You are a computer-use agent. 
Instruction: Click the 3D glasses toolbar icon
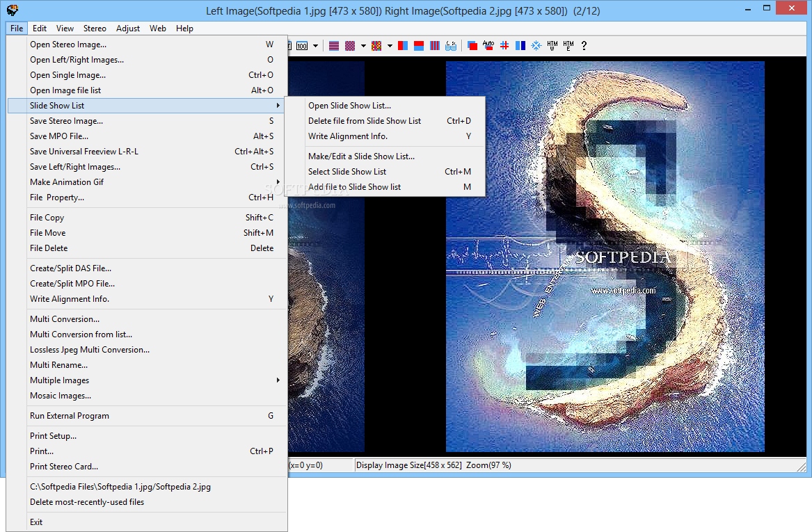(x=451, y=45)
